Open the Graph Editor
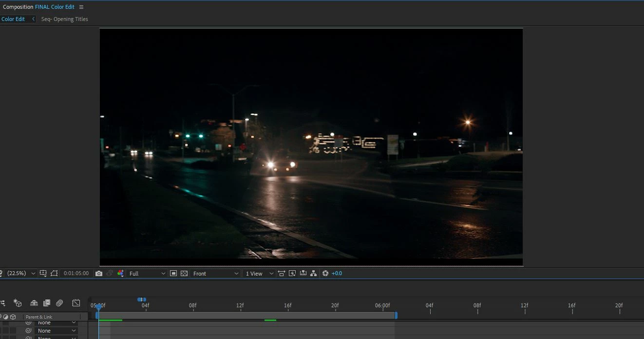 click(x=76, y=303)
